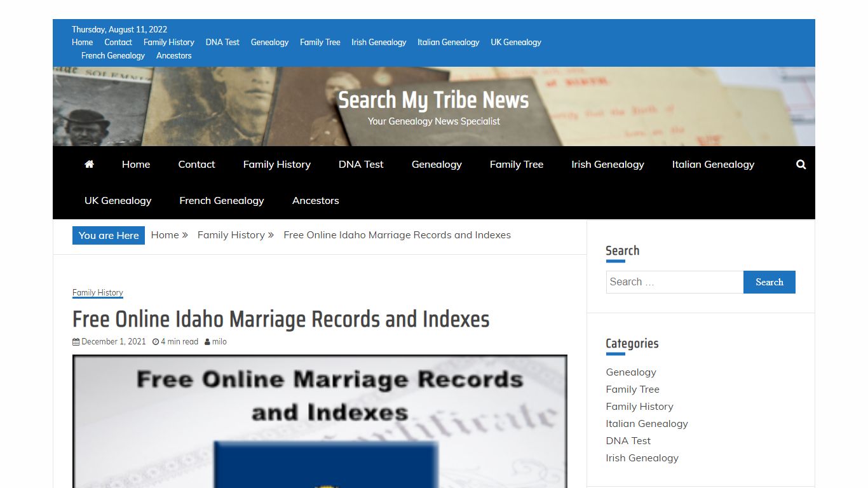This screenshot has width=868, height=488.
Task: Select Irish Genealogy in the black main menu
Action: [607, 164]
